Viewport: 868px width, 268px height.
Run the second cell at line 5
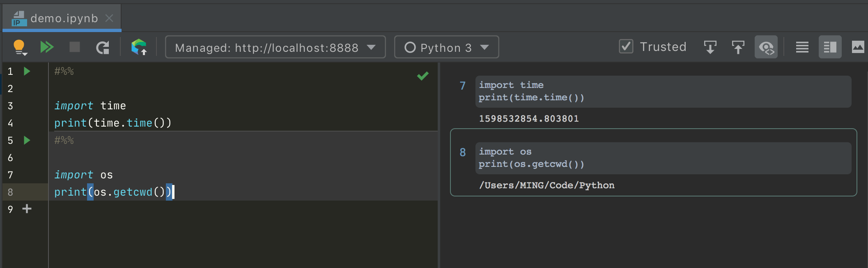point(27,140)
